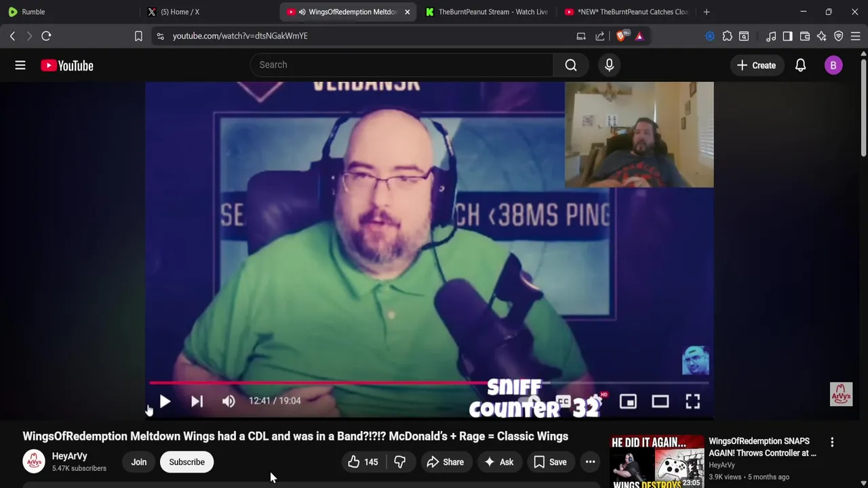This screenshot has height=488, width=868.
Task: Open the install/cast screen icon in address bar
Action: [581, 36]
